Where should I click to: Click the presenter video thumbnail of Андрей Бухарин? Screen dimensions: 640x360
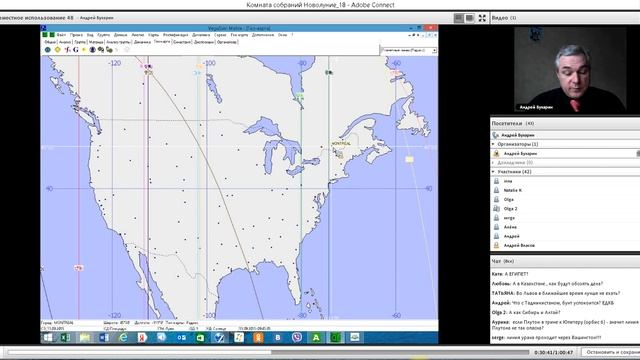click(x=570, y=70)
